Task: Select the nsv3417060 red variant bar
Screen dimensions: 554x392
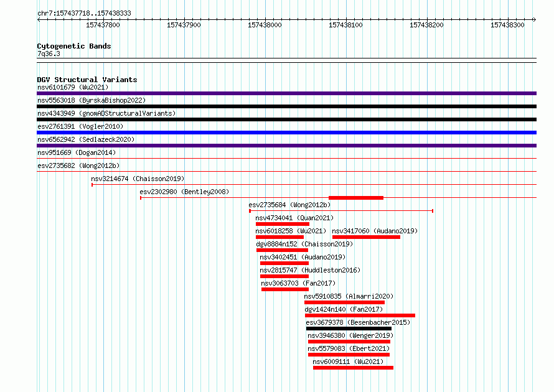Action: point(367,237)
